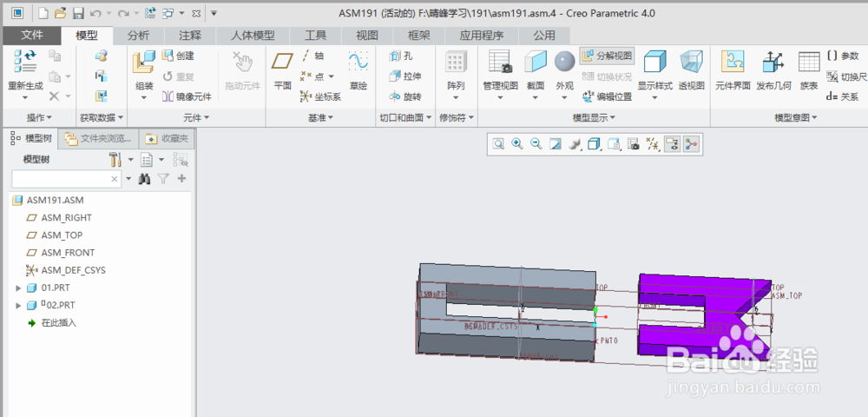Open the 族表 (Family table)
868x417 pixels.
tap(809, 70)
